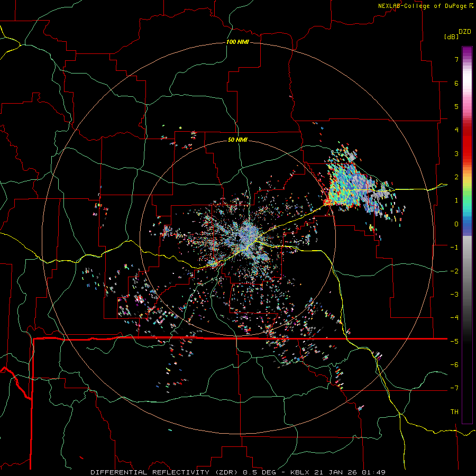Click the scale value "2" on legend
Image resolution: width=476 pixels, height=476 pixels.
tap(456, 177)
